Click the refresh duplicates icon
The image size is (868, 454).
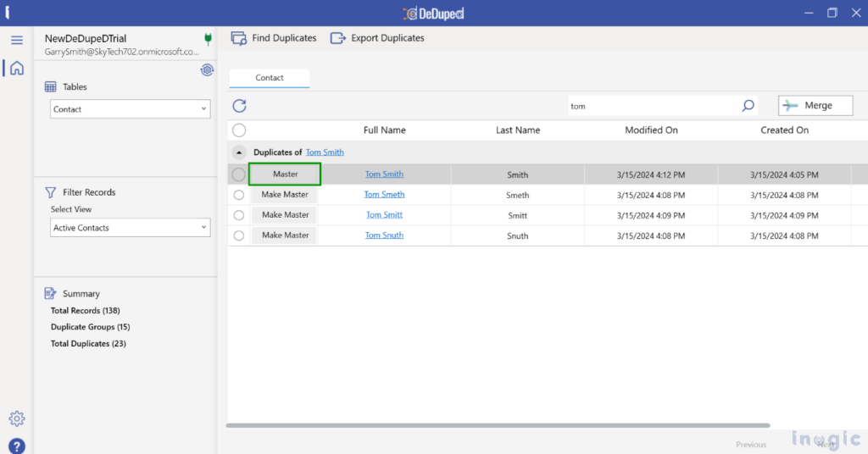[239, 106]
